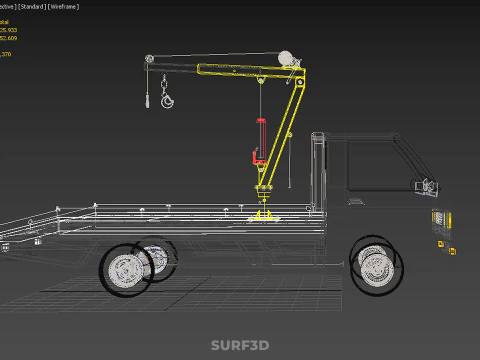Image resolution: width=480 pixels, height=360 pixels.
Task: Select the yellow headlight grille on the cab
Action: pos(441,218)
